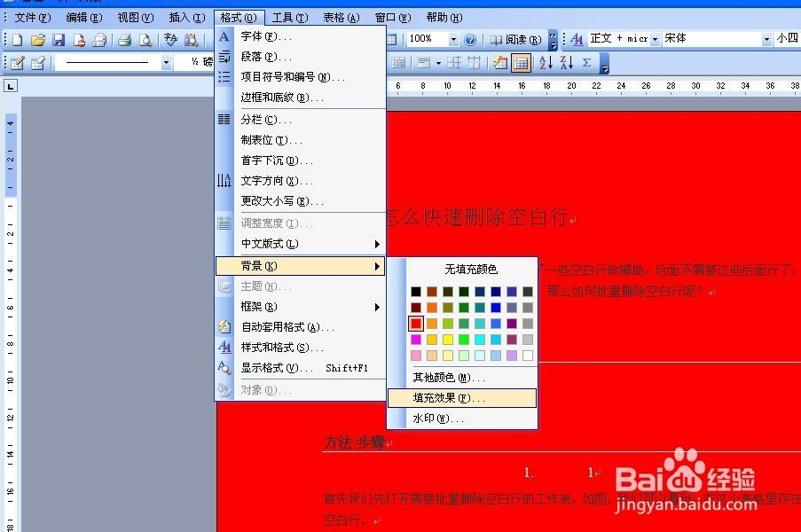The width and height of the screenshot is (801, 532).
Task: Open Print Preview
Action: [143, 39]
